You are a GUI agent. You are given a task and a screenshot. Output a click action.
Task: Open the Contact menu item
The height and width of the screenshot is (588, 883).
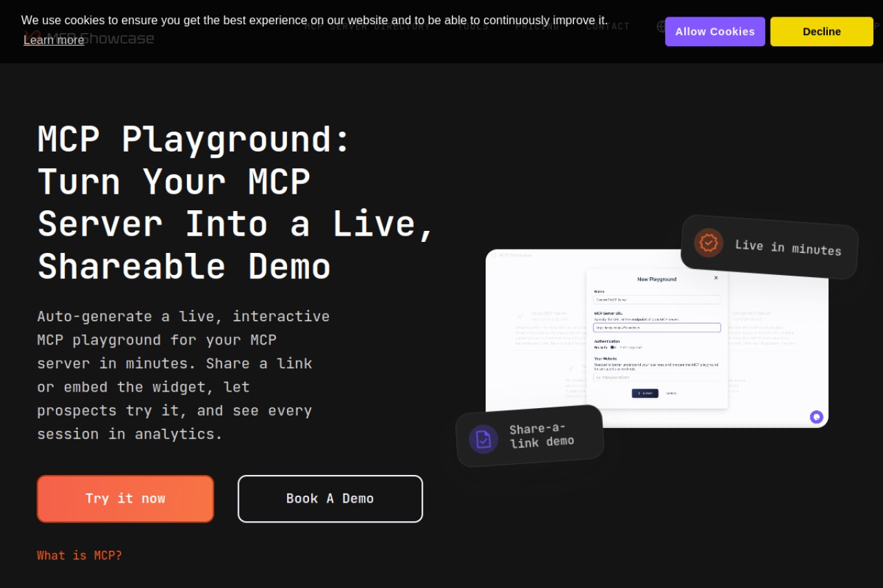(x=608, y=26)
